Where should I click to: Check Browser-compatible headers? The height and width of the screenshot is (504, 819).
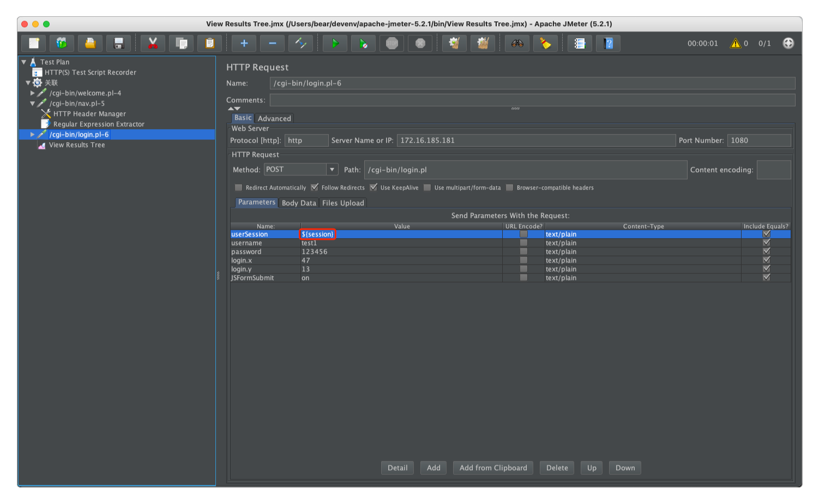(x=510, y=187)
